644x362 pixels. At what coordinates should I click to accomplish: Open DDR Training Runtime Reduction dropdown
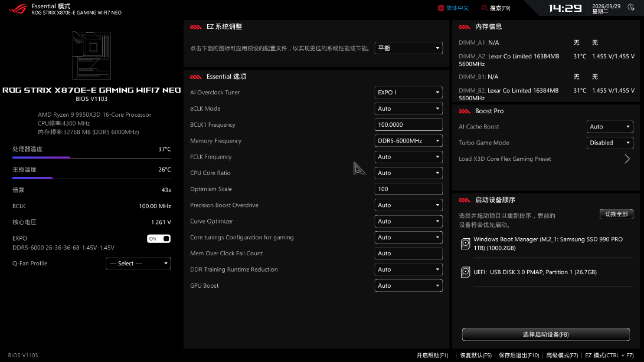coord(408,269)
